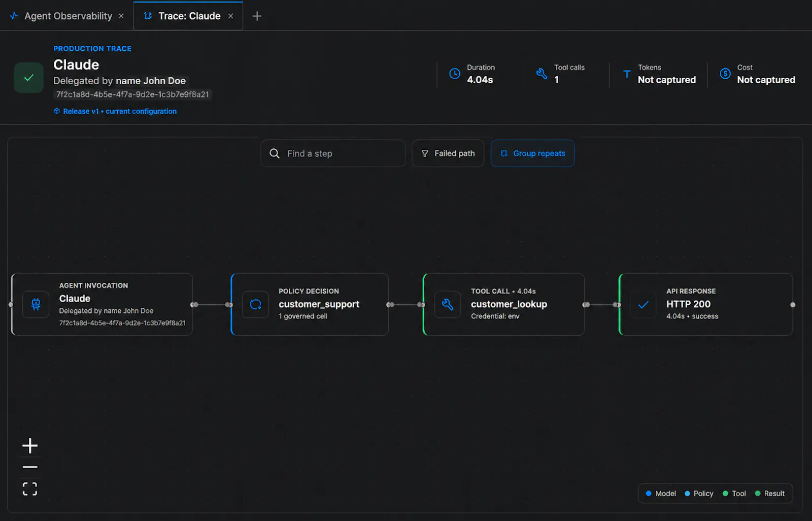Toggle the Failed path filter

point(448,153)
